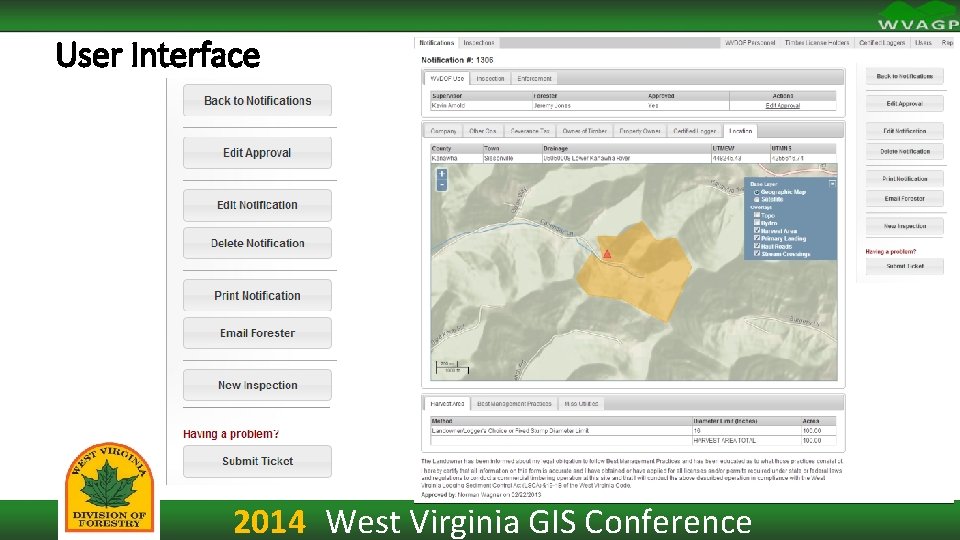Click enlarged Print Notification button
The width and height of the screenshot is (960, 540).
257,295
